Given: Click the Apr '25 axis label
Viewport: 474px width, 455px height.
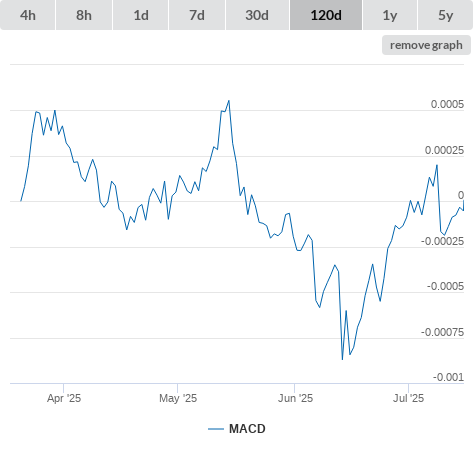Looking at the screenshot, I should 64,398.
